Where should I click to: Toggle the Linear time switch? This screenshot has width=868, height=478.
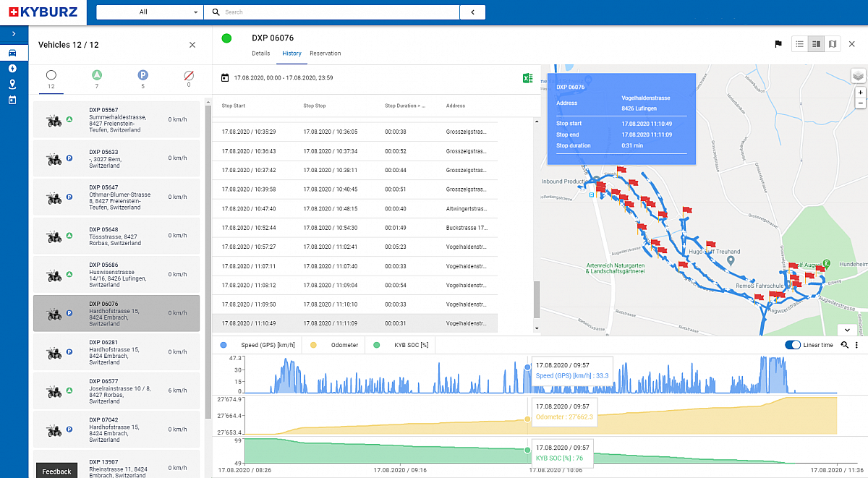point(793,345)
